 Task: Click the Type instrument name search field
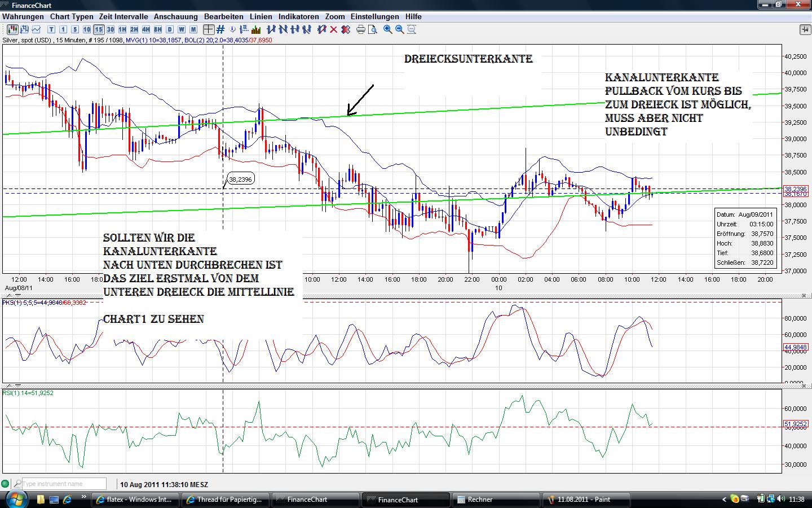coord(64,484)
